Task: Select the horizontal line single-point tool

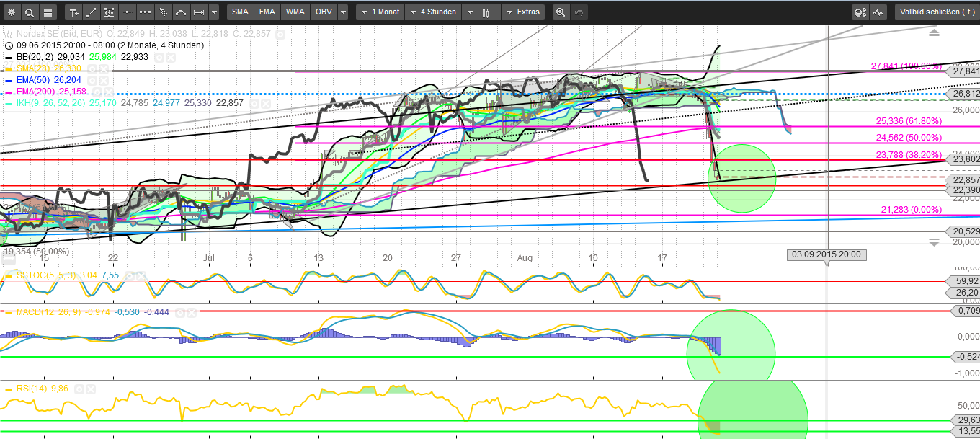Action: click(x=128, y=12)
